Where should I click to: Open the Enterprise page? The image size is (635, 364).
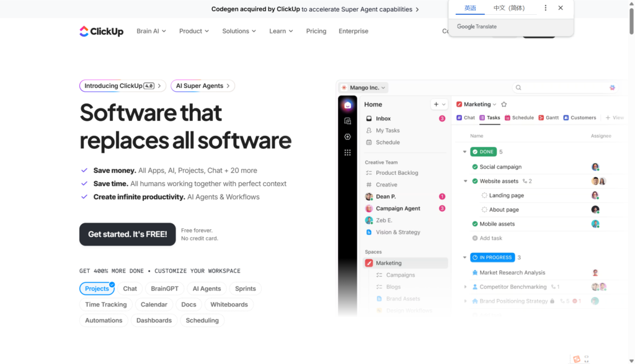[x=353, y=31]
